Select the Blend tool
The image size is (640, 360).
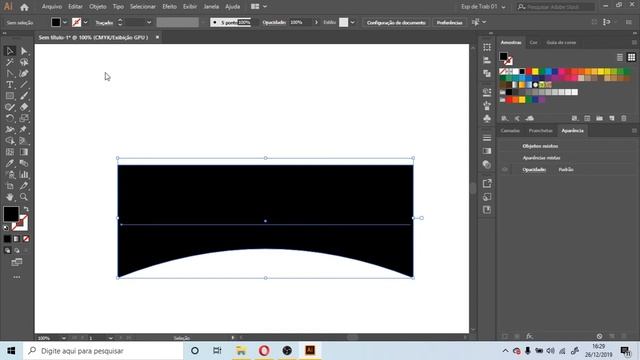pyautogui.click(x=24, y=163)
